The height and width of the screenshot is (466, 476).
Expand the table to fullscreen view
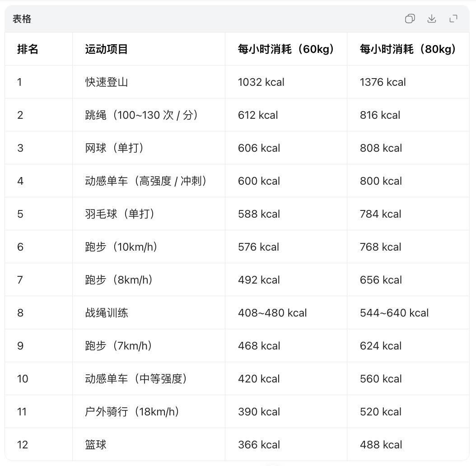click(x=453, y=19)
